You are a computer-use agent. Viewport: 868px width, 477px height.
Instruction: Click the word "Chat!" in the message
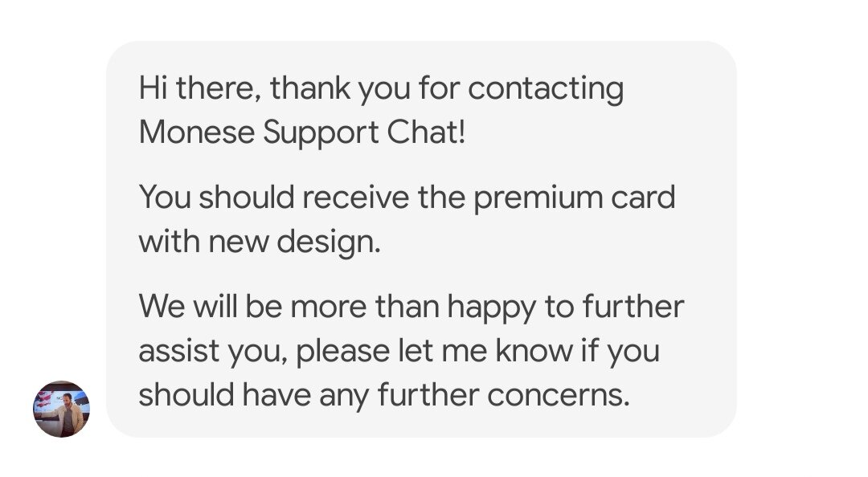tap(426, 132)
